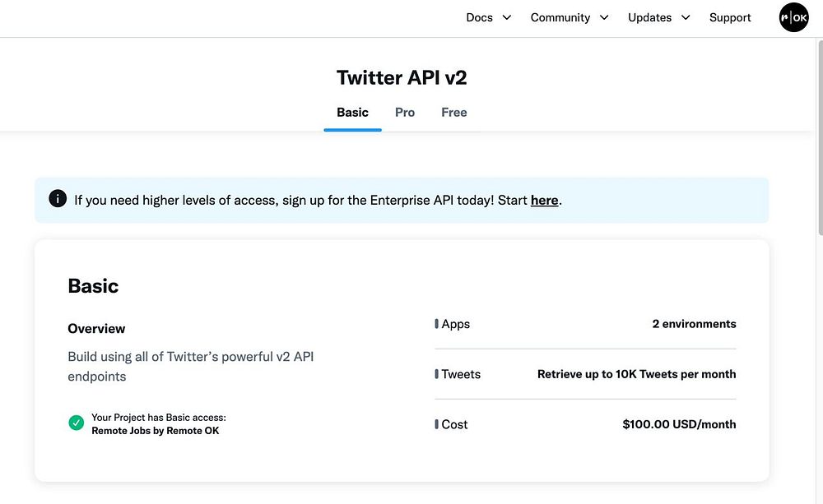
Task: Click the '$100.00 USD/month' cost value
Action: pos(679,424)
